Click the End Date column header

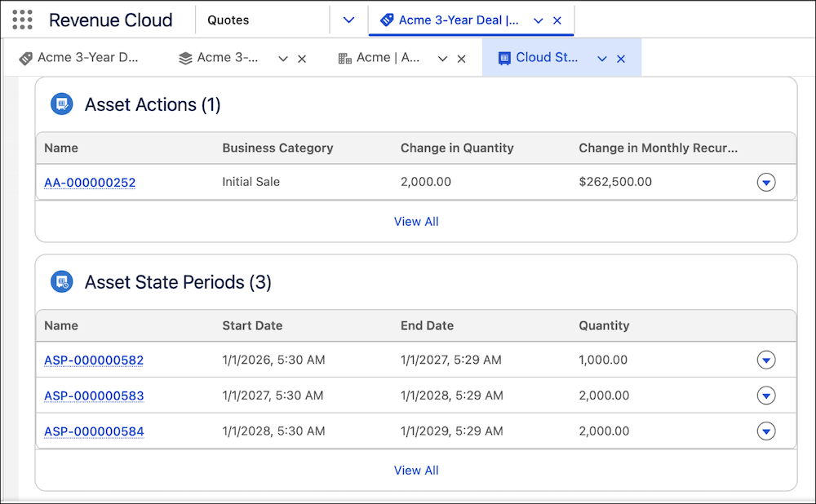(x=428, y=325)
